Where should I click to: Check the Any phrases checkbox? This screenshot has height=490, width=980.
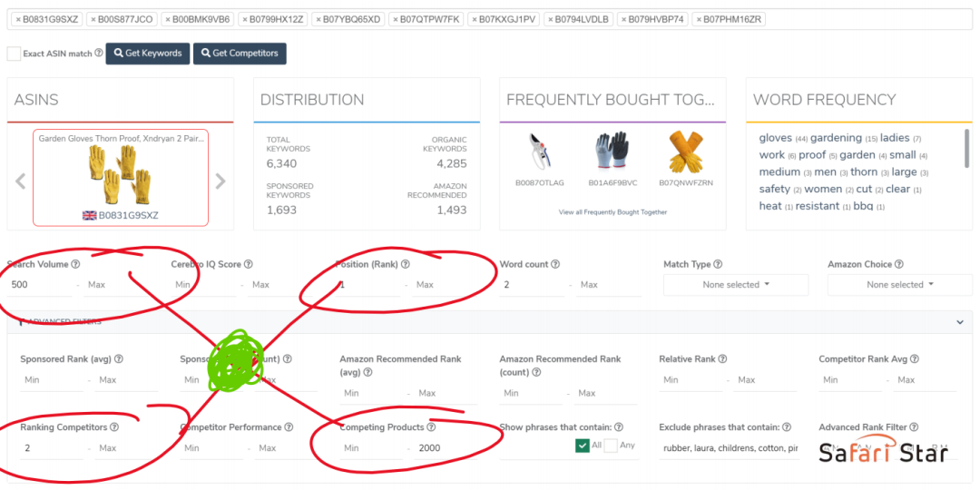pos(611,446)
